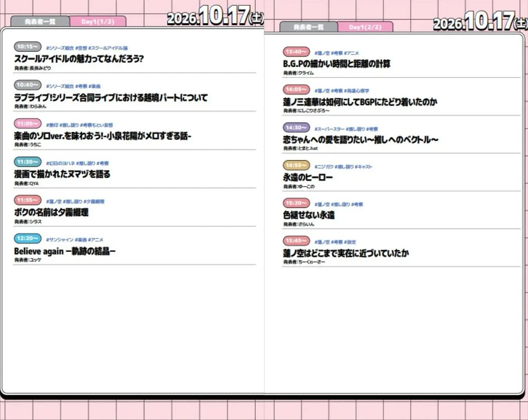Click the 13:40~ time badge

(x=296, y=52)
